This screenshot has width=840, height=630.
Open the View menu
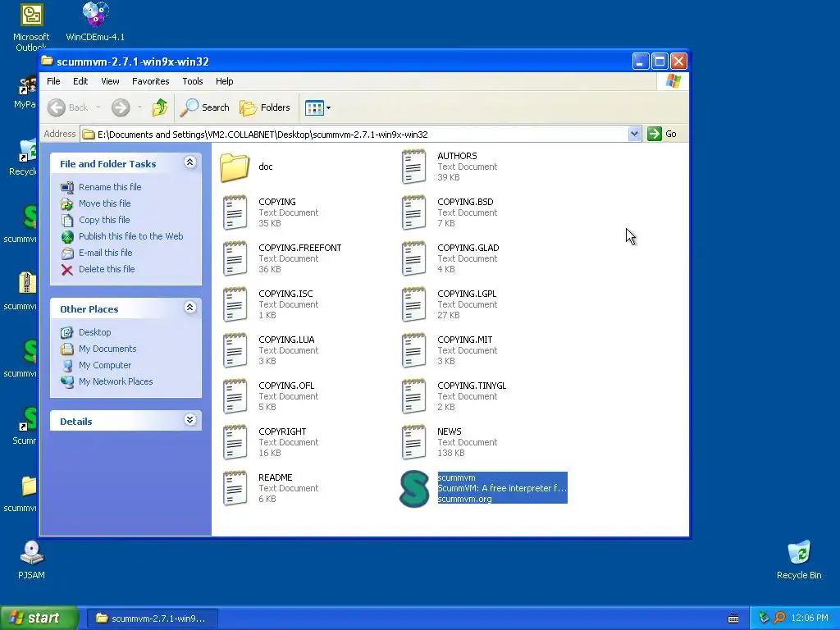coord(110,81)
